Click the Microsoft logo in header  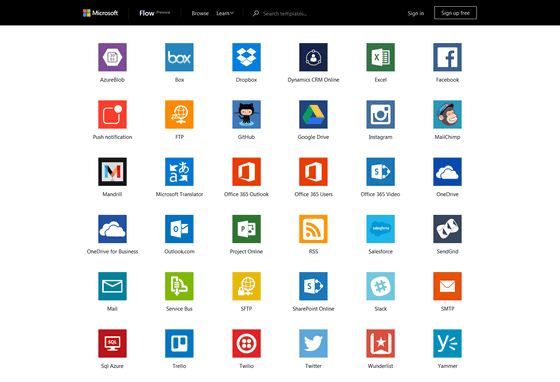100,13
